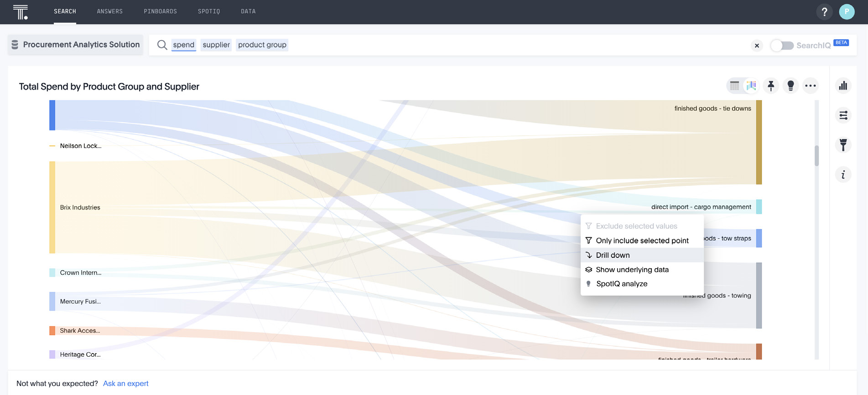
Task: Choose Show underlying data option
Action: click(632, 270)
